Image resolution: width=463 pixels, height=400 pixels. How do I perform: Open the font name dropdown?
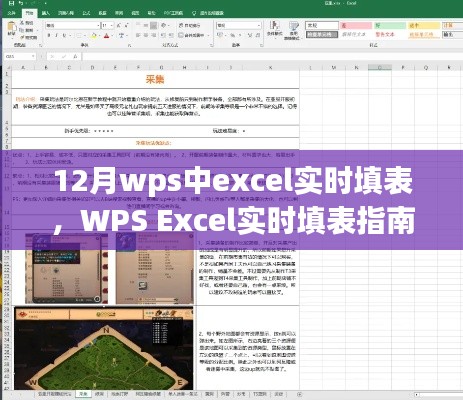click(x=98, y=25)
